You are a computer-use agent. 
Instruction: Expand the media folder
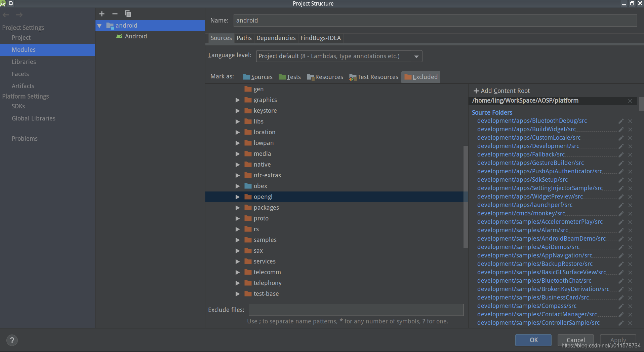(x=238, y=154)
